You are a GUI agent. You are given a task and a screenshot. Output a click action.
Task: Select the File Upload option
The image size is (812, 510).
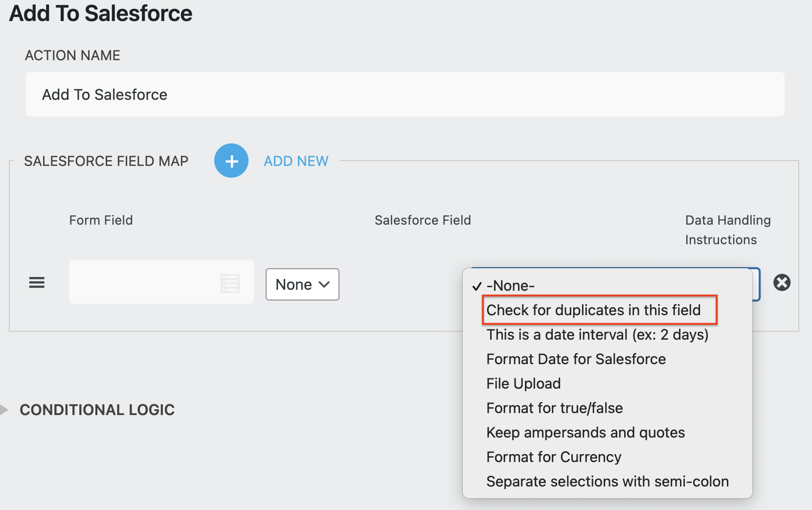click(x=523, y=383)
